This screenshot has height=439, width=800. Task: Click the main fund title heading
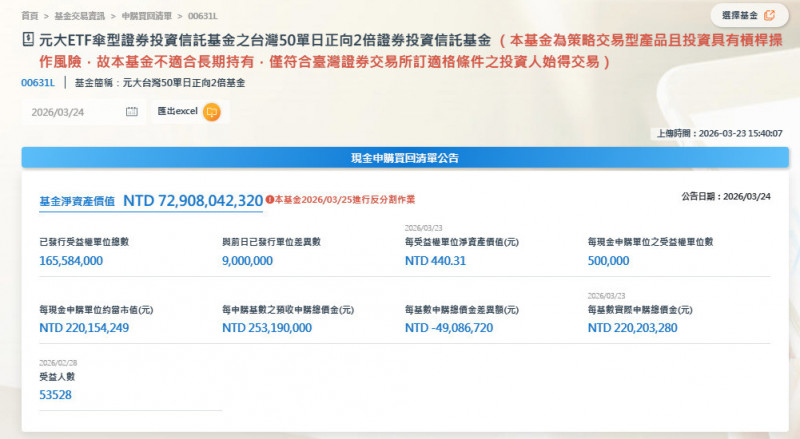[x=411, y=51]
